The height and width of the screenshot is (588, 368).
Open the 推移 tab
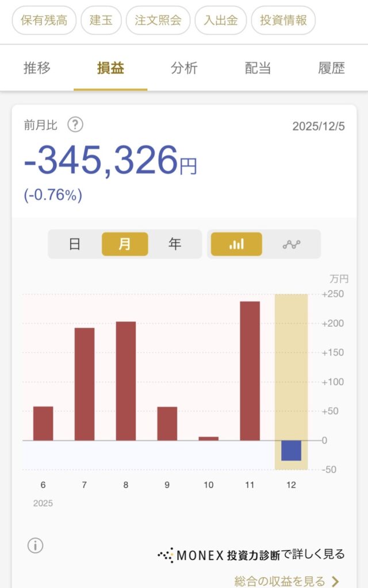(x=37, y=68)
